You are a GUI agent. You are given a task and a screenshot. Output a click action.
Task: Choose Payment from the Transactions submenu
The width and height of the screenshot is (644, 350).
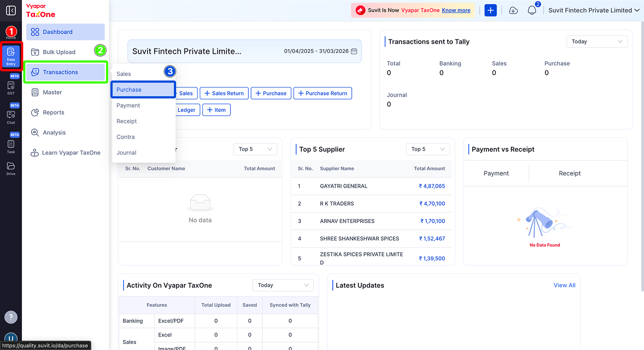[144, 105]
